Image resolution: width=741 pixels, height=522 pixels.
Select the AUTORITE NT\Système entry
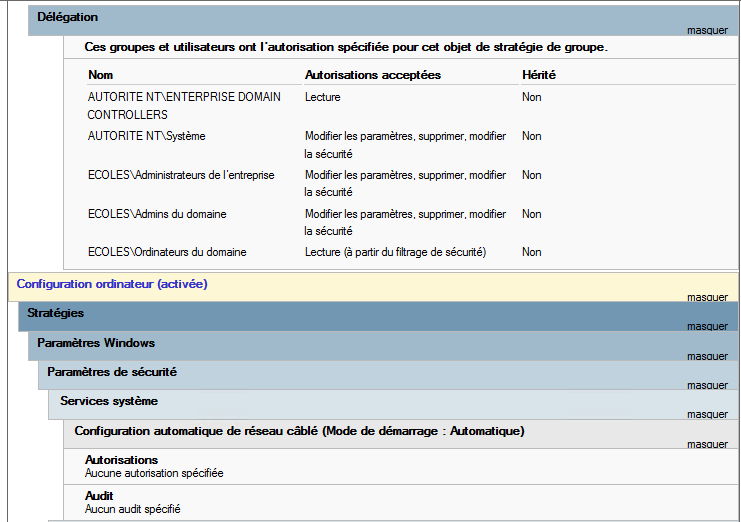point(146,136)
